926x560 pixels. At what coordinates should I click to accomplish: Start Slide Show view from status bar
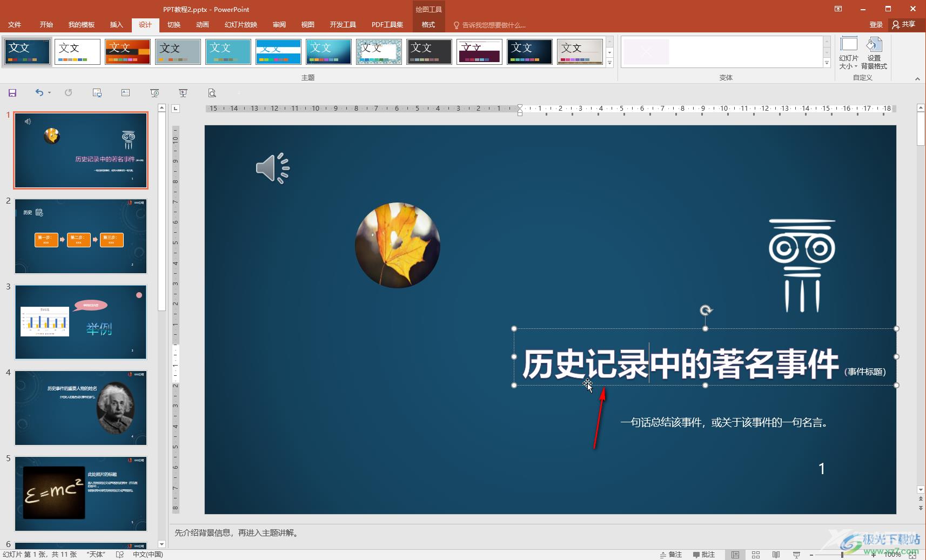pyautogui.click(x=796, y=555)
